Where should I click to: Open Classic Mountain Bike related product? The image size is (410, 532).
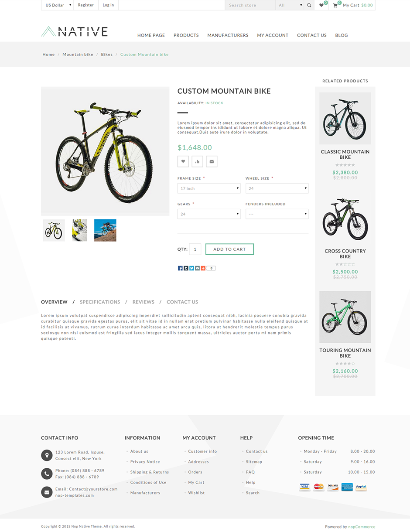[345, 154]
